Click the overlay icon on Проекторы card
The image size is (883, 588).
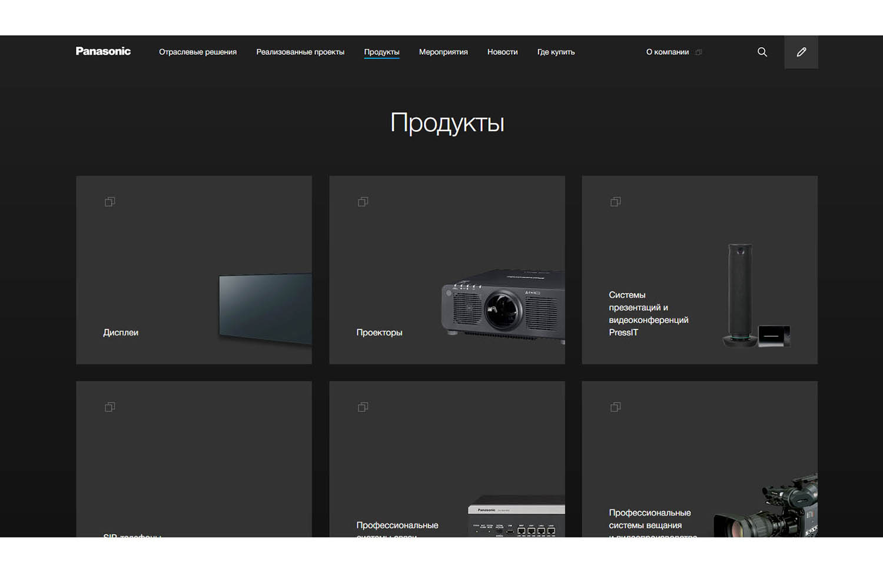tap(363, 202)
